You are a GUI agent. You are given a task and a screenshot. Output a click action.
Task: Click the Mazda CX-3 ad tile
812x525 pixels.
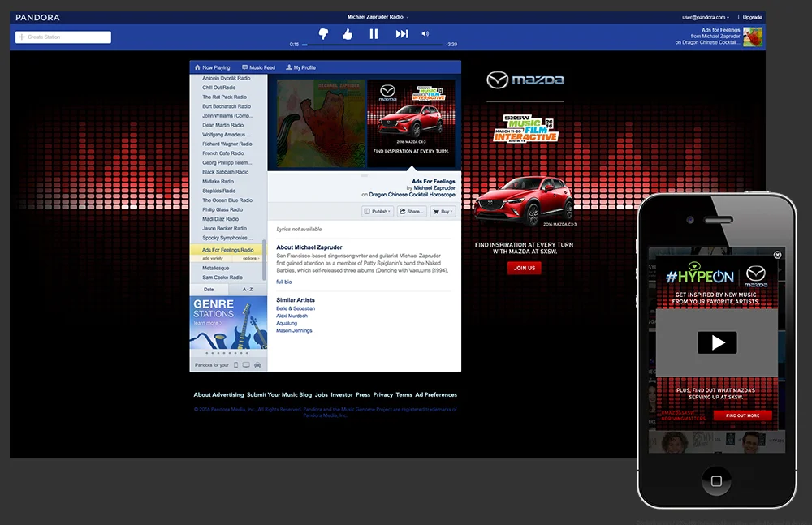[411, 123]
